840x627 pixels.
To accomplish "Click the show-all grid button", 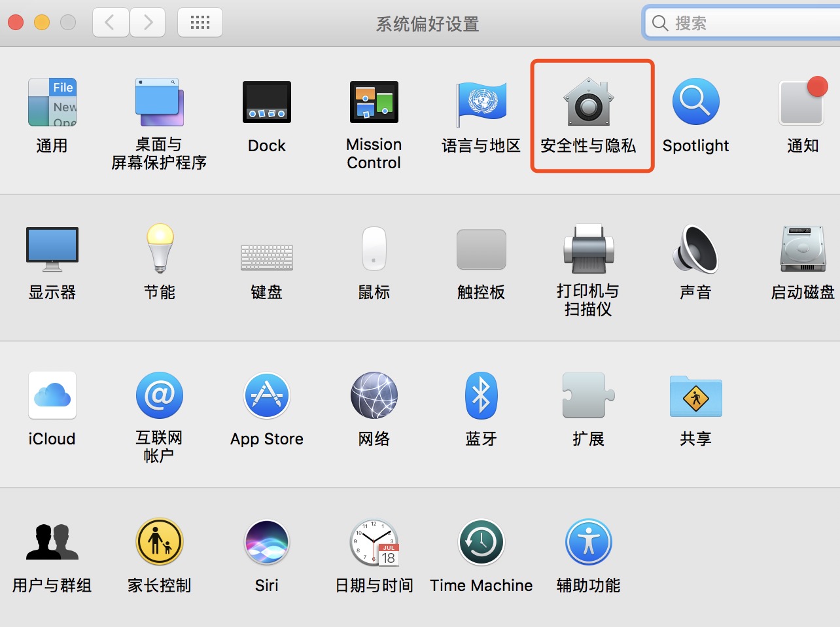I will pos(200,23).
